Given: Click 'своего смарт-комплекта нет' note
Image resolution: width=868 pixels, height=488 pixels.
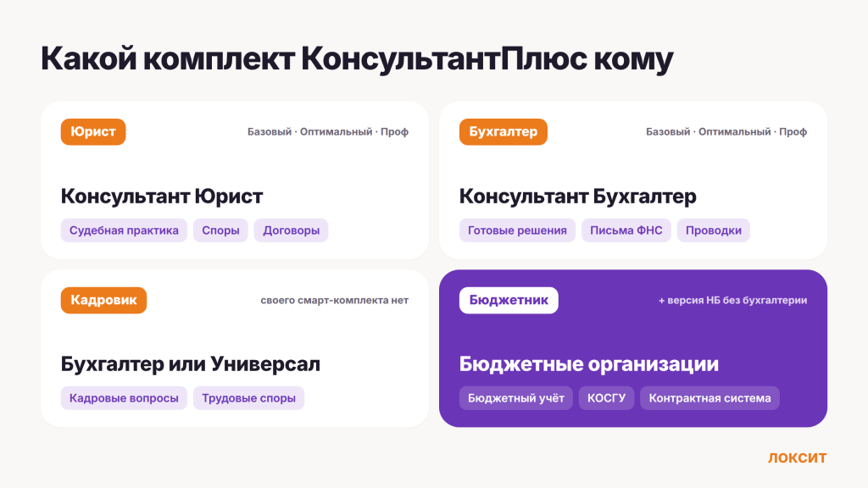Looking at the screenshot, I should pos(334,300).
